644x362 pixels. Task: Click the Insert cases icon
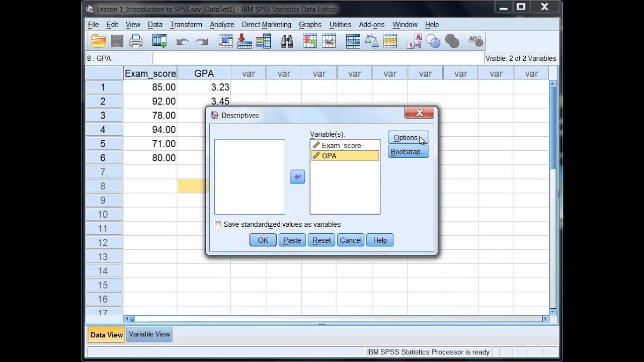point(310,41)
